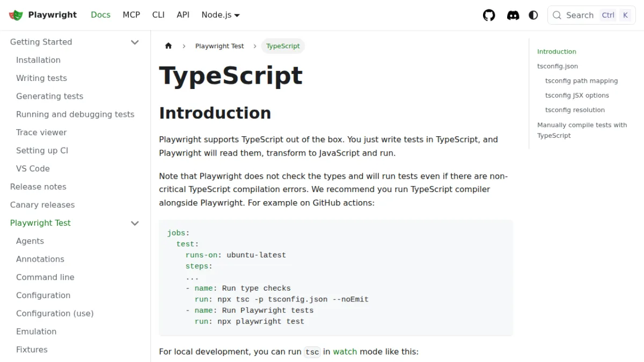
Task: Toggle dark and light mode
Action: [533, 15]
